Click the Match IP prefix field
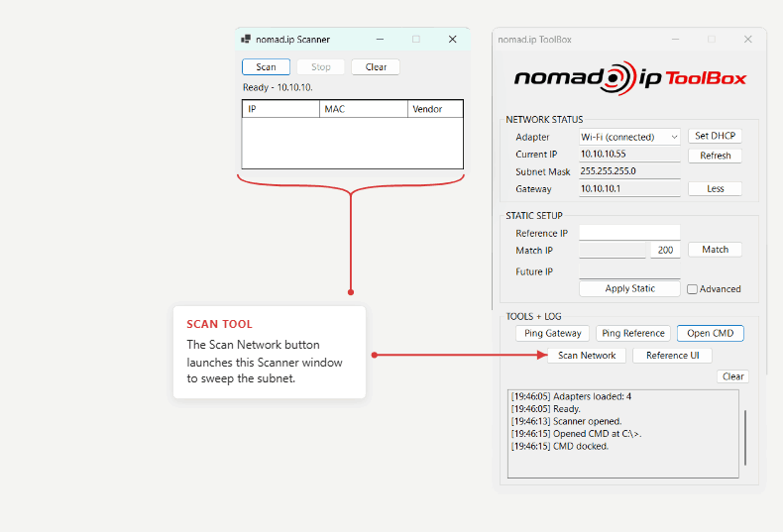Screen dimensions: 783x532 (613, 250)
